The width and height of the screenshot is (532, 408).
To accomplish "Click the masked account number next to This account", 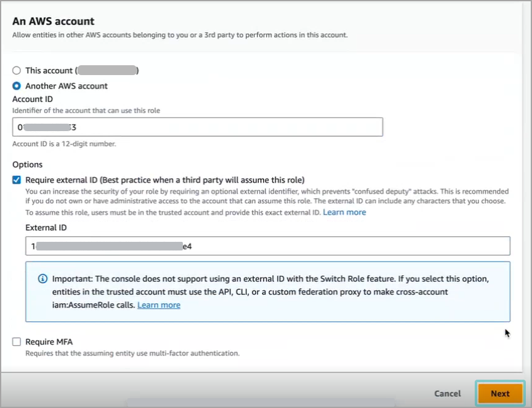I will tap(108, 70).
